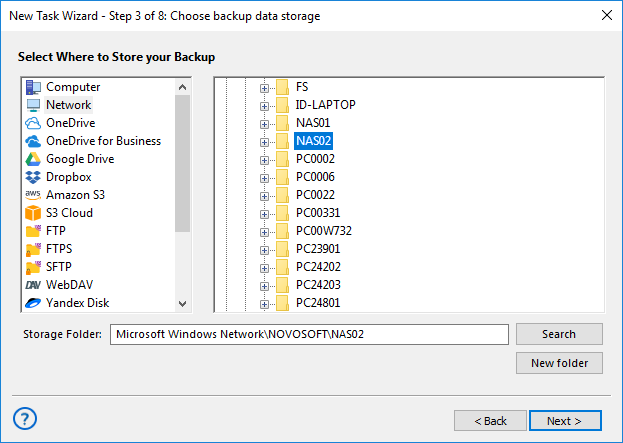Choose OneDrive for Business from list

tap(103, 141)
